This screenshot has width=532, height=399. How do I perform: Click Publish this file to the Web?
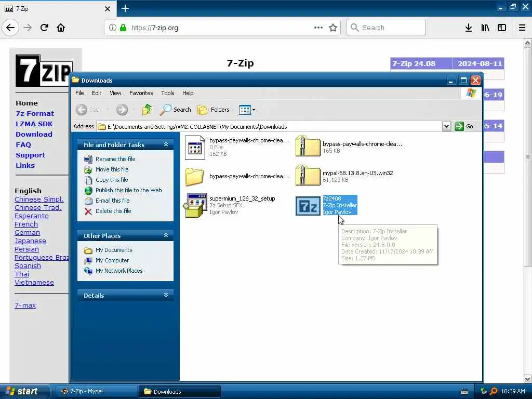[x=129, y=190]
